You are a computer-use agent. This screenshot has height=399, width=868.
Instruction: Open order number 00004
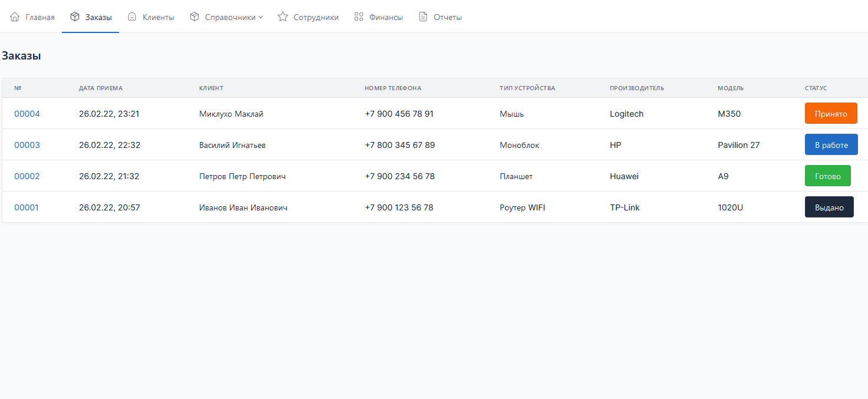pos(27,114)
